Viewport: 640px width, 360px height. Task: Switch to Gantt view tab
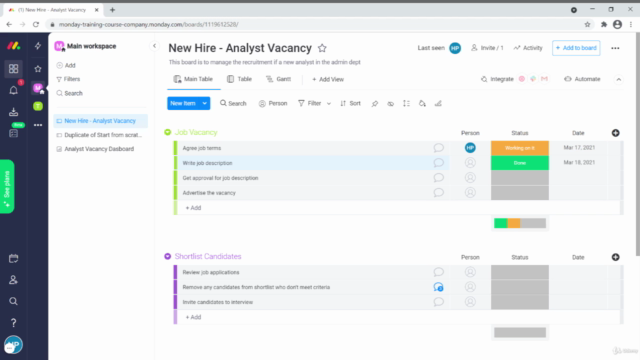click(278, 79)
